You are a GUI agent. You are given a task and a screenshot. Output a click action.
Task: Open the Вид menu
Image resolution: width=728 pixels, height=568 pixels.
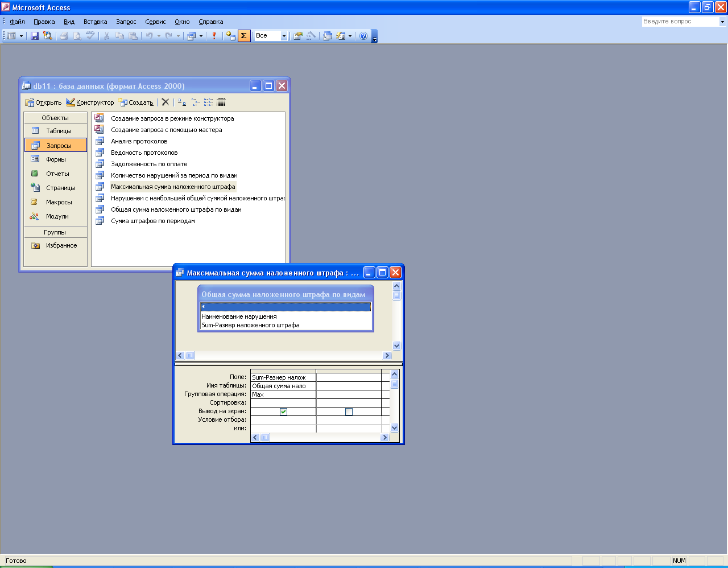(69, 22)
